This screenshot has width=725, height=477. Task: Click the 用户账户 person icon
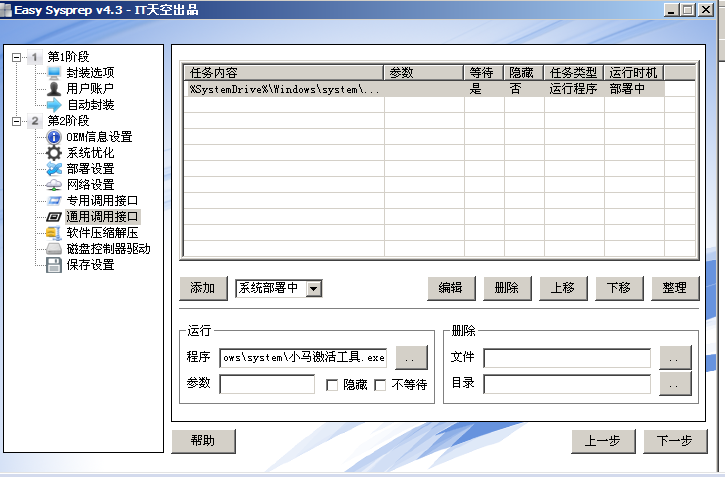54,89
